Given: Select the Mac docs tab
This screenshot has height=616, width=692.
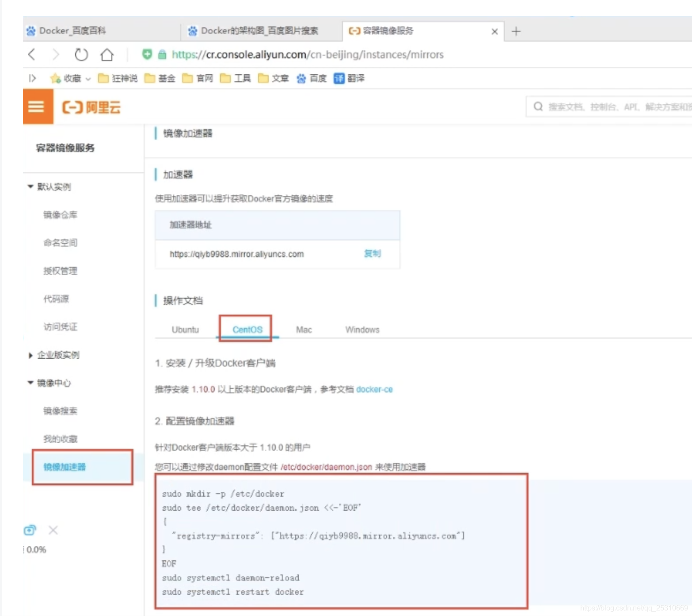Looking at the screenshot, I should point(304,330).
